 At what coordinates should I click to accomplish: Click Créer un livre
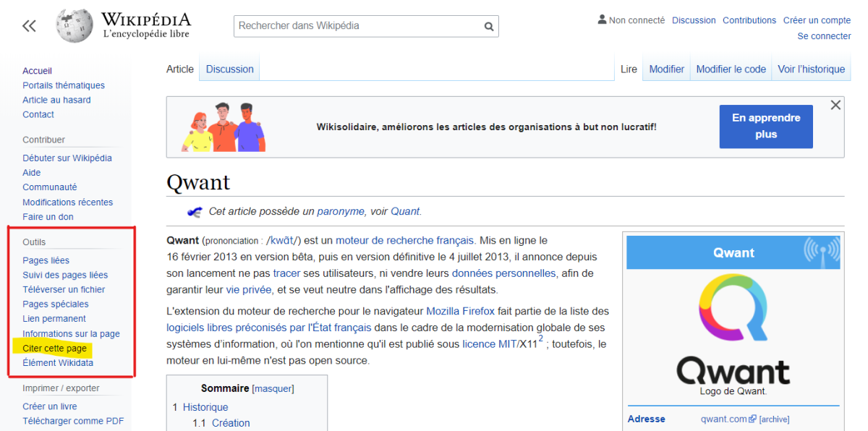coord(50,406)
